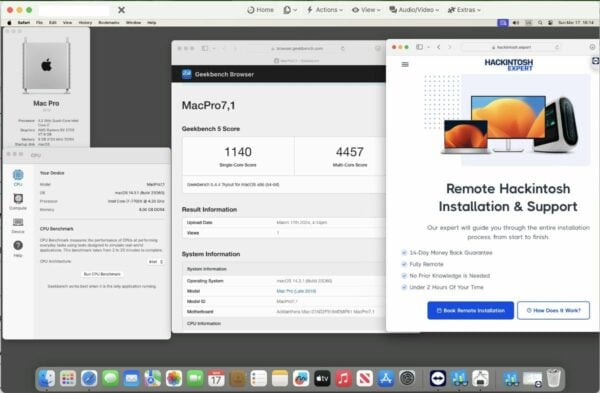Open the View dropdown menu
The image size is (600, 393).
tap(366, 10)
